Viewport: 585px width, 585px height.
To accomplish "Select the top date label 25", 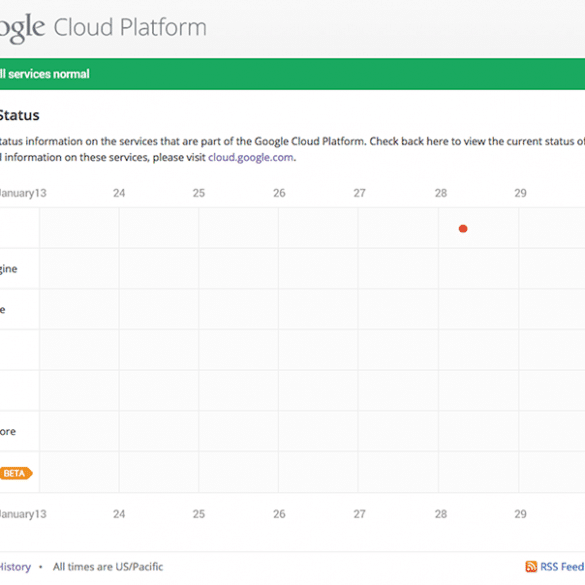I will pyautogui.click(x=199, y=193).
